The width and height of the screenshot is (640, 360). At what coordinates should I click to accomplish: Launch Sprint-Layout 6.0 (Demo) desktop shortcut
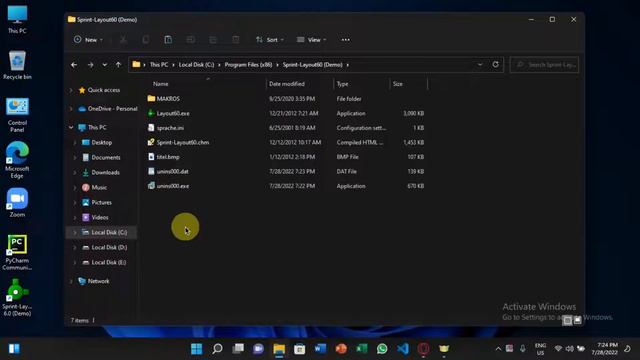17,298
